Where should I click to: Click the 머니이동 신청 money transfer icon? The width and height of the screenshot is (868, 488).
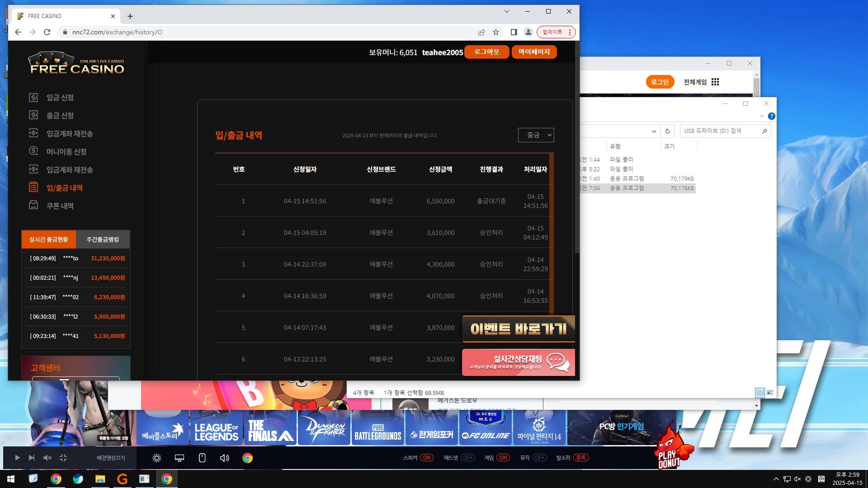(x=33, y=151)
